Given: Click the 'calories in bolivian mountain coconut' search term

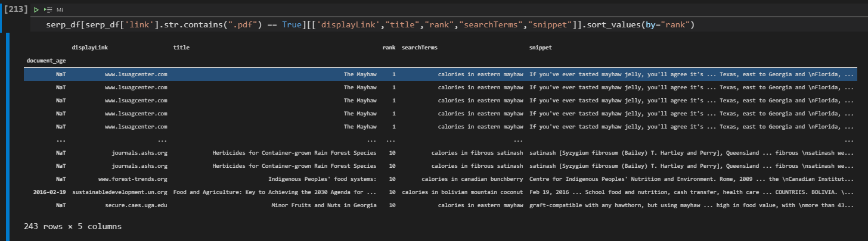Looking at the screenshot, I should (463, 192).
